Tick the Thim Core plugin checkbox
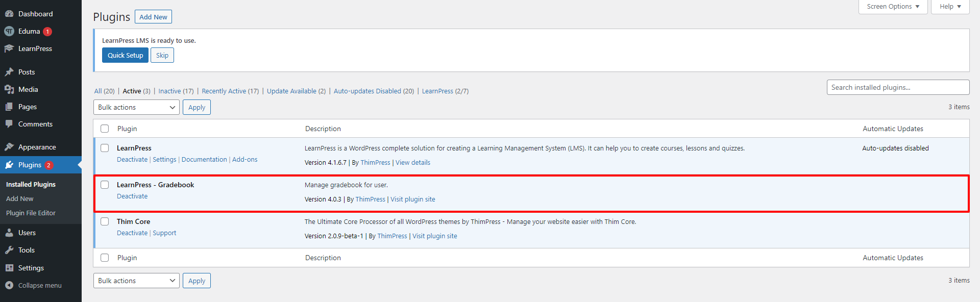The image size is (980, 302). tap(105, 221)
